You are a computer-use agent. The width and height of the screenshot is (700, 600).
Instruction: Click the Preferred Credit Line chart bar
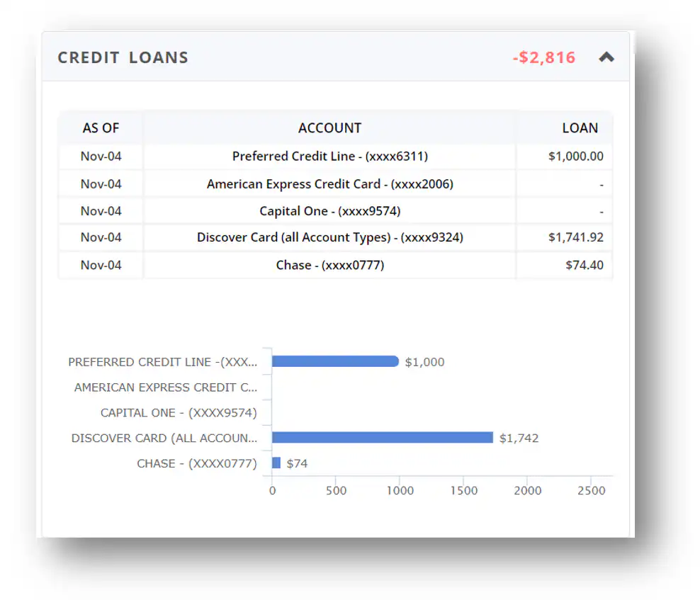[x=335, y=361]
